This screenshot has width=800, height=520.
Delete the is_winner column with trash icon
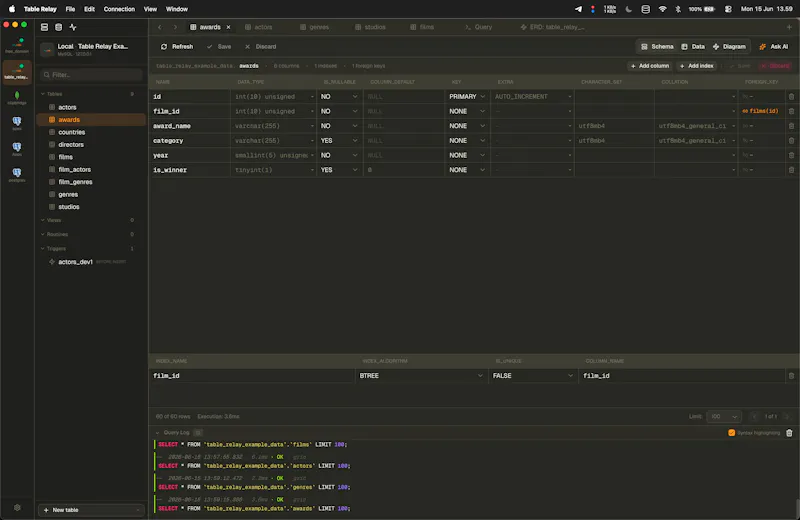click(791, 170)
